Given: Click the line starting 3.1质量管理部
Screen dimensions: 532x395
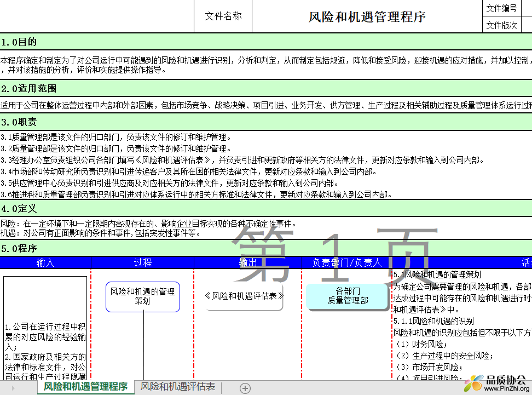Looking at the screenshot, I should 116,137.
